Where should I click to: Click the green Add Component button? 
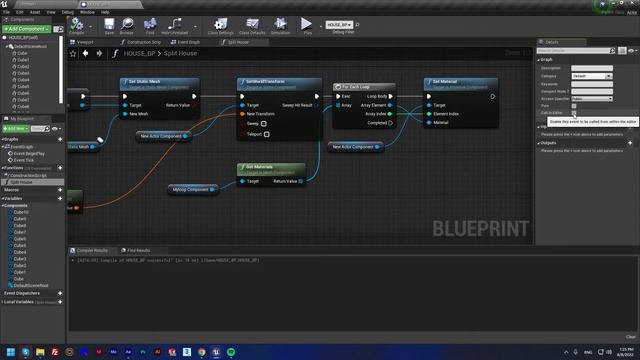click(x=27, y=29)
